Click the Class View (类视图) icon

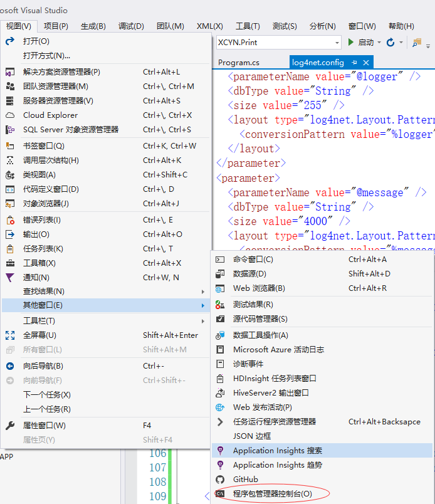coord(10,175)
